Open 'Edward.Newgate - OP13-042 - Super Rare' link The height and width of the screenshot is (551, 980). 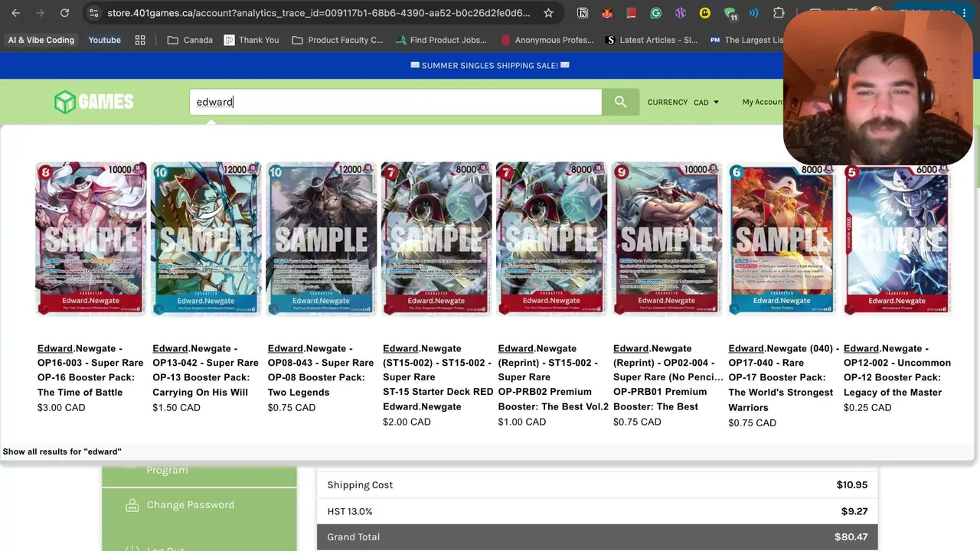coord(205,356)
